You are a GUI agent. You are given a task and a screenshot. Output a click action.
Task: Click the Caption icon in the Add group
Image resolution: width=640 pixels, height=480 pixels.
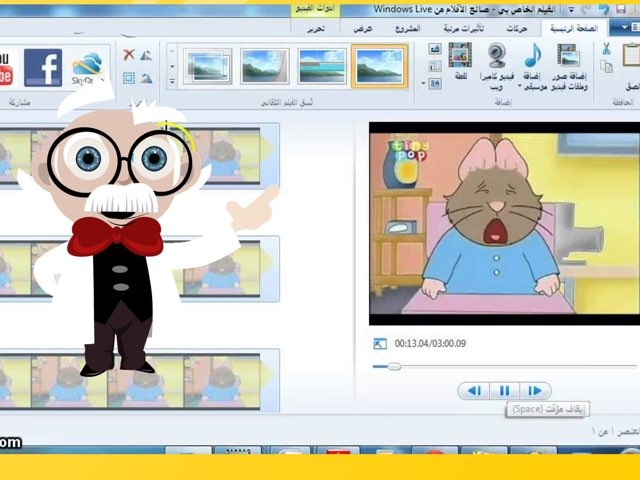pyautogui.click(x=435, y=66)
